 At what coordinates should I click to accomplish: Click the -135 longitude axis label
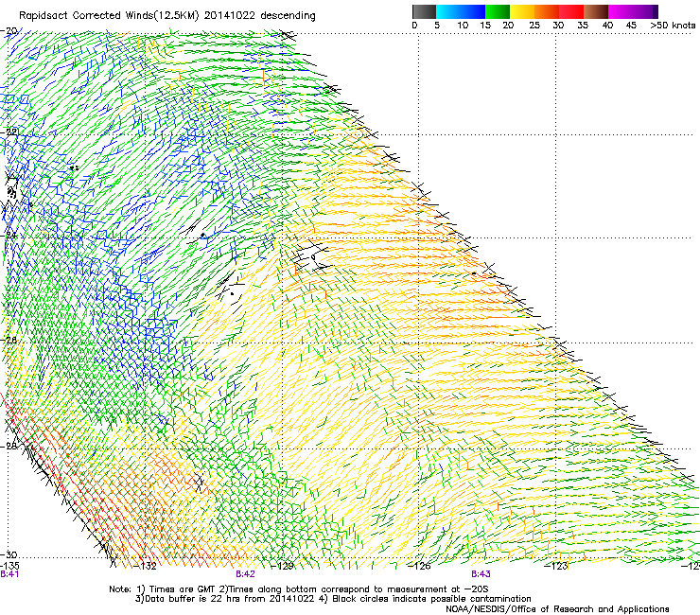[x=9, y=566]
